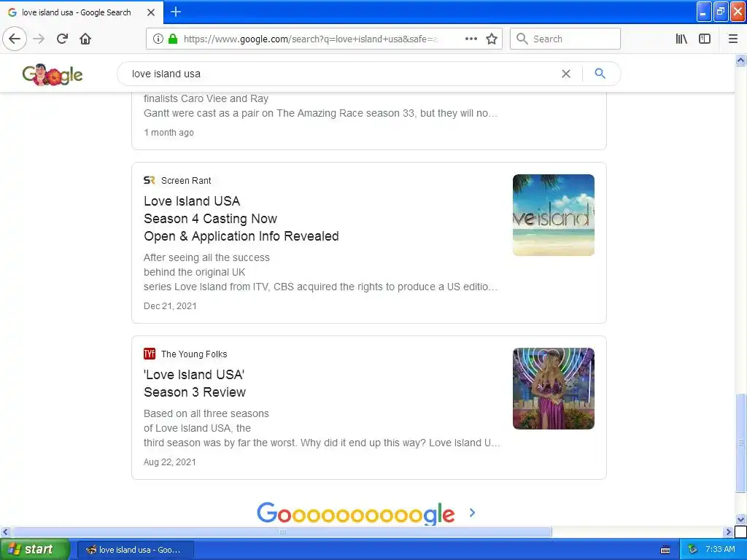
Task: Click the 7:33 AM taskbar clock
Action: [x=720, y=550]
